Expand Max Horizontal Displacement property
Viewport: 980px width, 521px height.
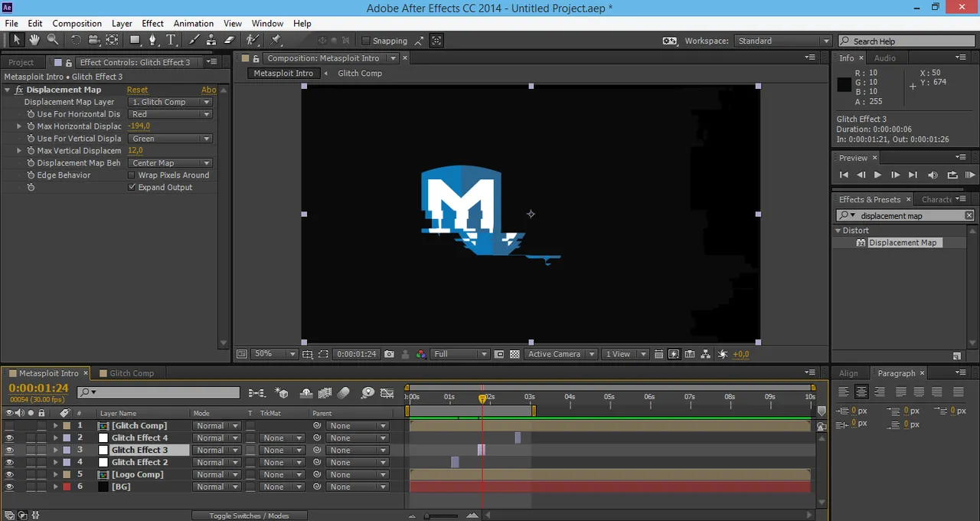tap(19, 126)
